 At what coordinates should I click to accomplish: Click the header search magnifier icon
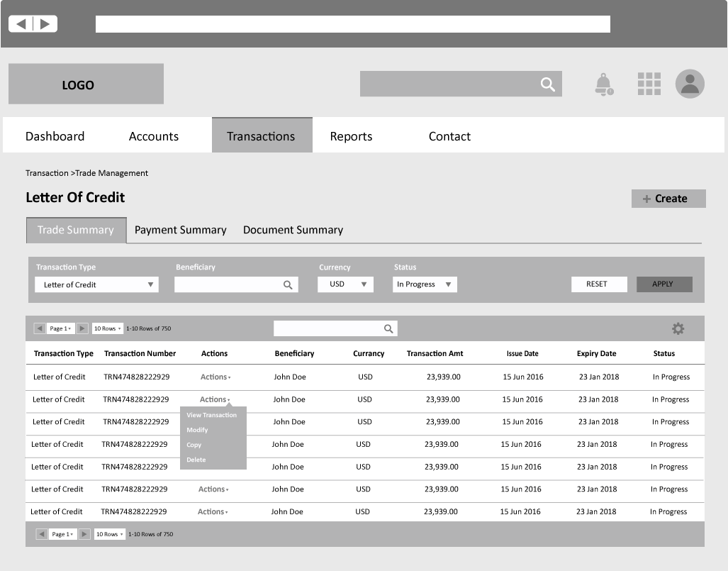tap(548, 84)
